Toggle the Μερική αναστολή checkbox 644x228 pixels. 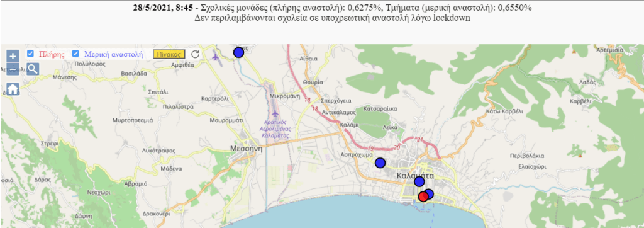75,54
